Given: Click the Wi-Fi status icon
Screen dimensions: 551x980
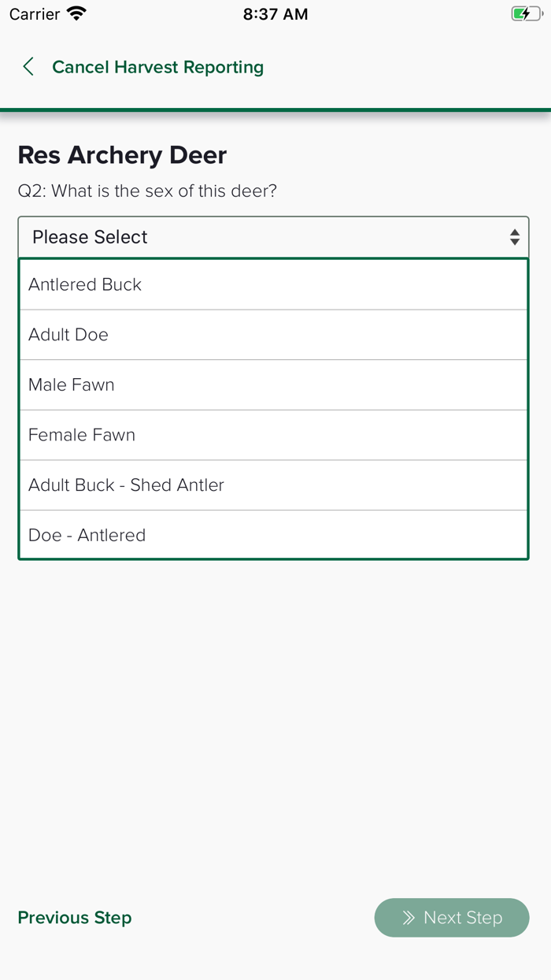Looking at the screenshot, I should pos(76,14).
